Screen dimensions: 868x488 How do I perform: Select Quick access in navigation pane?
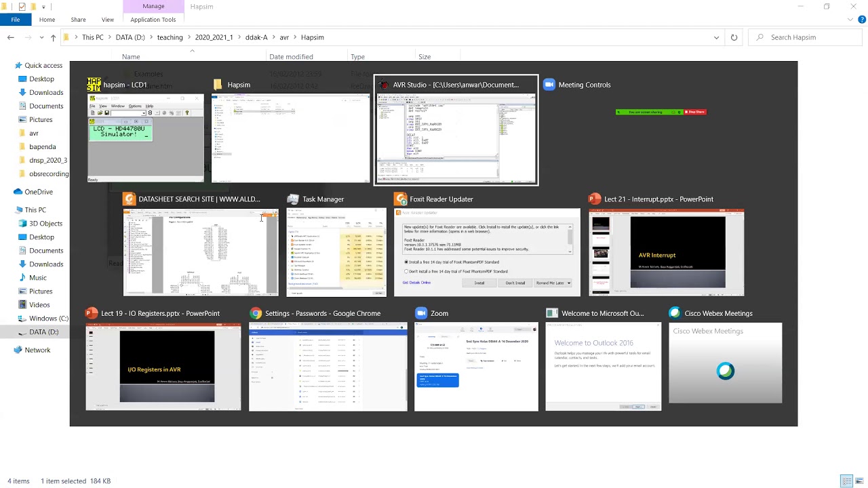click(x=43, y=66)
